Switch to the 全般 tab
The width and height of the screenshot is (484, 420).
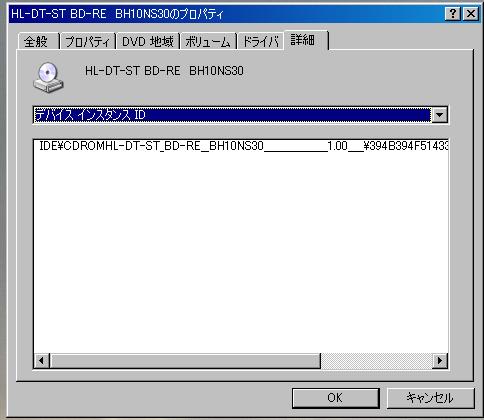pos(38,41)
